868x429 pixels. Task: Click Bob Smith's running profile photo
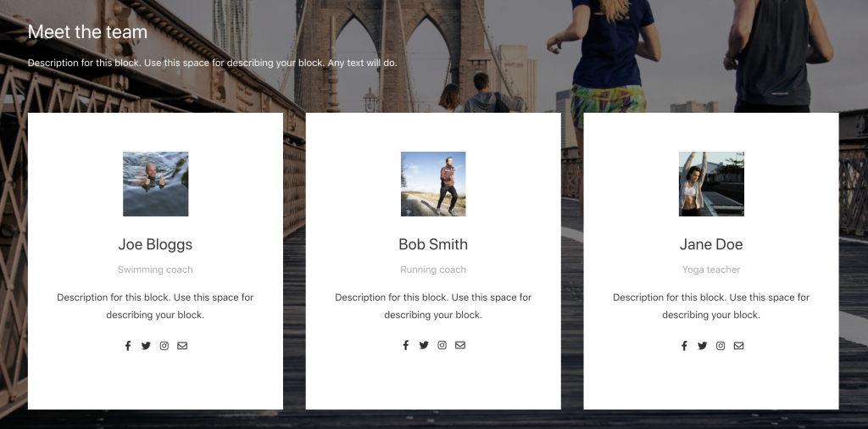tap(433, 184)
